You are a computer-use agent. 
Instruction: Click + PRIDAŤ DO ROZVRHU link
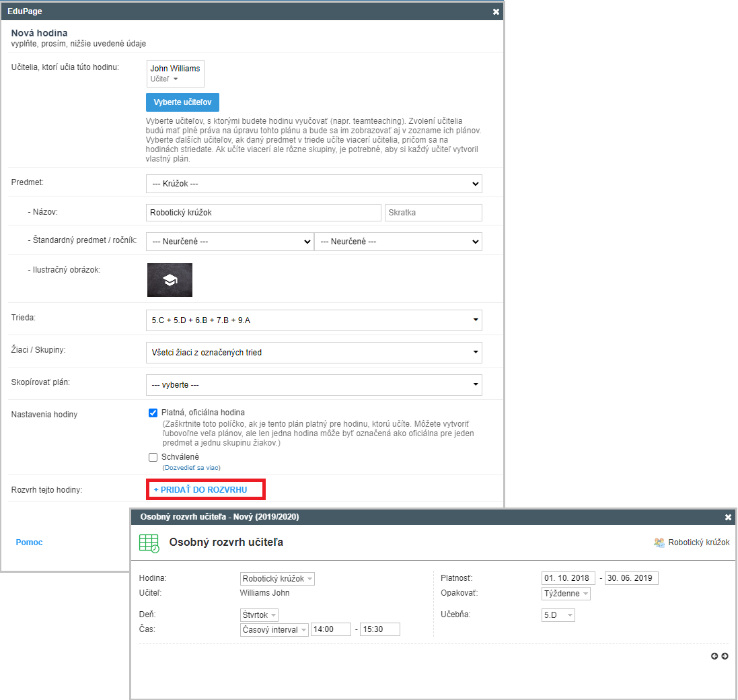(x=200, y=490)
